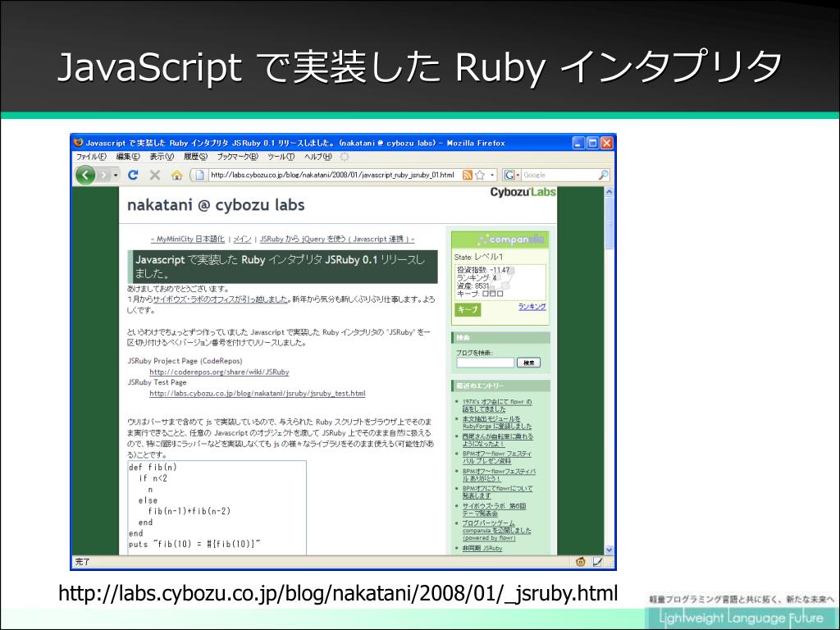Open the JSRuby から jQuery を使う link
840x630 pixels.
pos(337,239)
